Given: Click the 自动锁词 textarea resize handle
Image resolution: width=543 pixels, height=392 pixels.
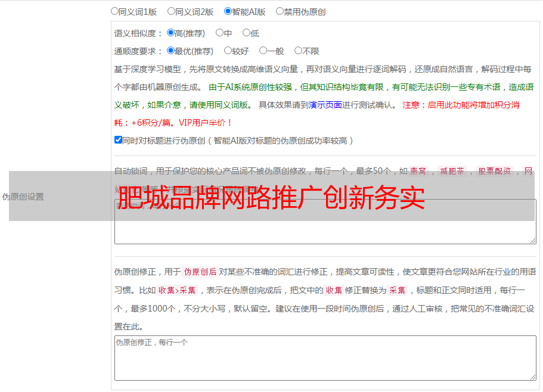Looking at the screenshot, I should pyautogui.click(x=533, y=241).
